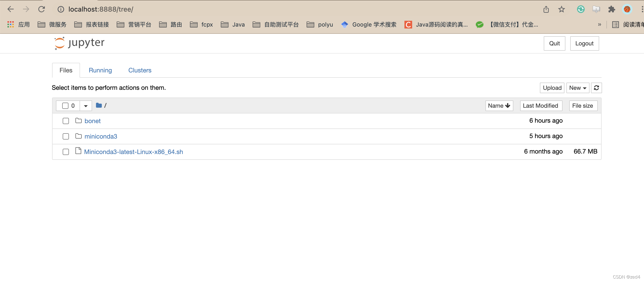The width and height of the screenshot is (644, 281).
Task: Open the 微服务 bookmark folder
Action: 52,25
